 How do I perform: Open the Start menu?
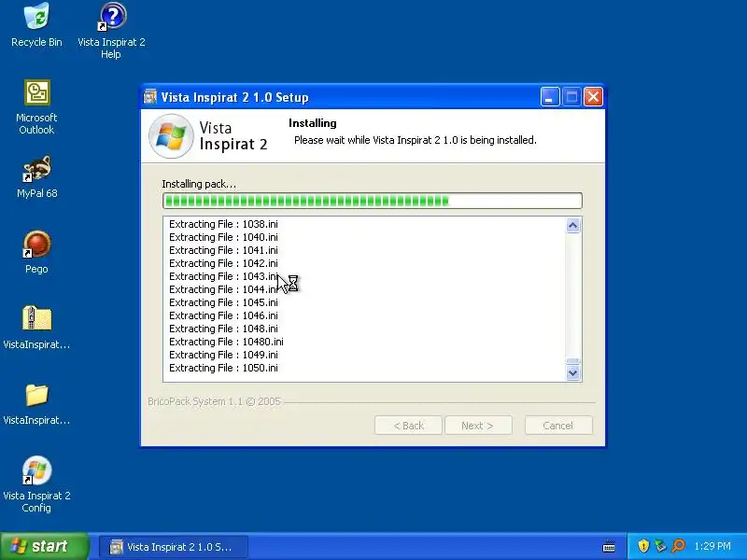click(x=44, y=546)
